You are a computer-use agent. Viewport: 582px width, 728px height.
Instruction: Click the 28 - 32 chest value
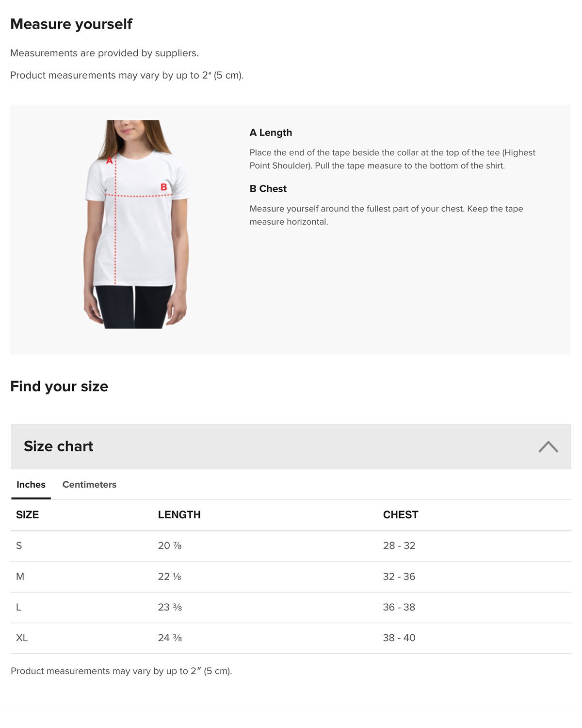[x=399, y=546]
